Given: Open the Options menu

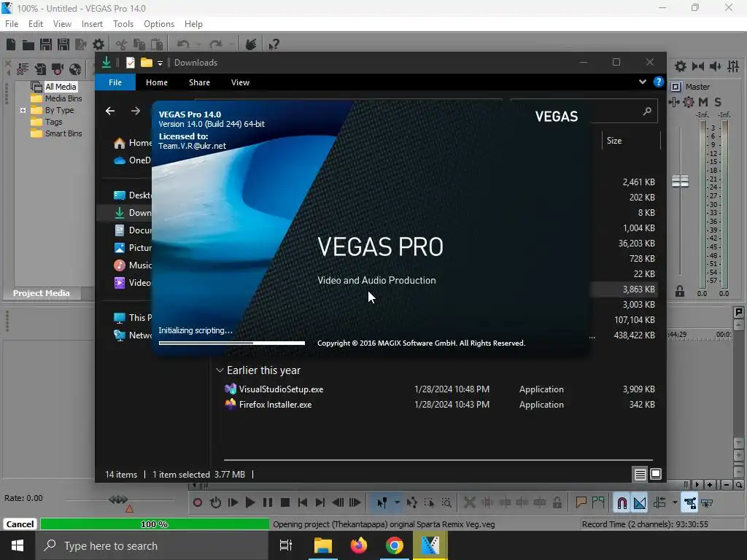Looking at the screenshot, I should click(x=158, y=24).
